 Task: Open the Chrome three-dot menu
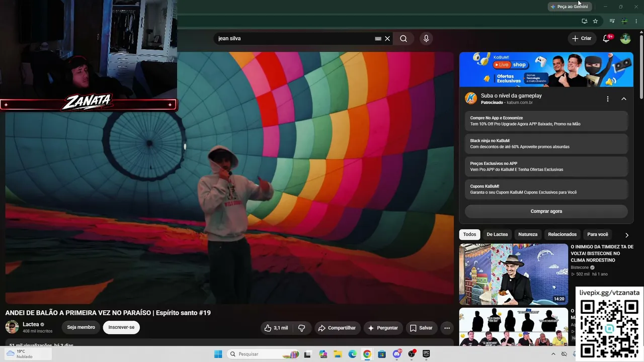point(636,21)
